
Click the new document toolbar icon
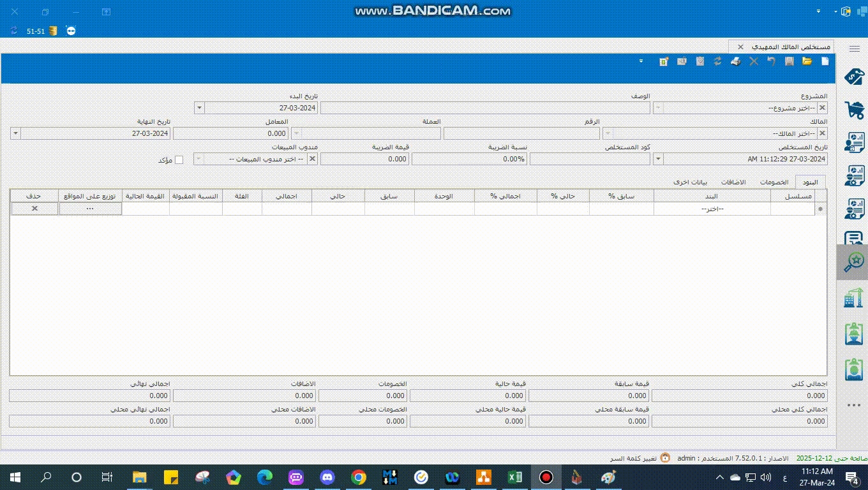point(825,61)
